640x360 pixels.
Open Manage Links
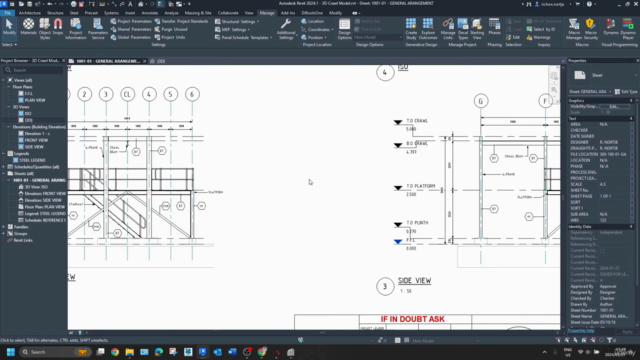point(448,29)
